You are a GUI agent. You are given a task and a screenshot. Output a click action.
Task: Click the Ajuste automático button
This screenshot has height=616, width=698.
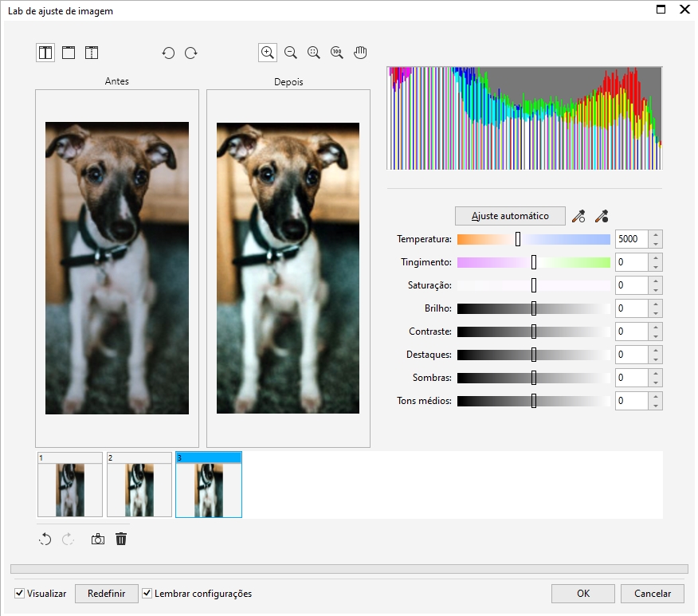(x=510, y=216)
